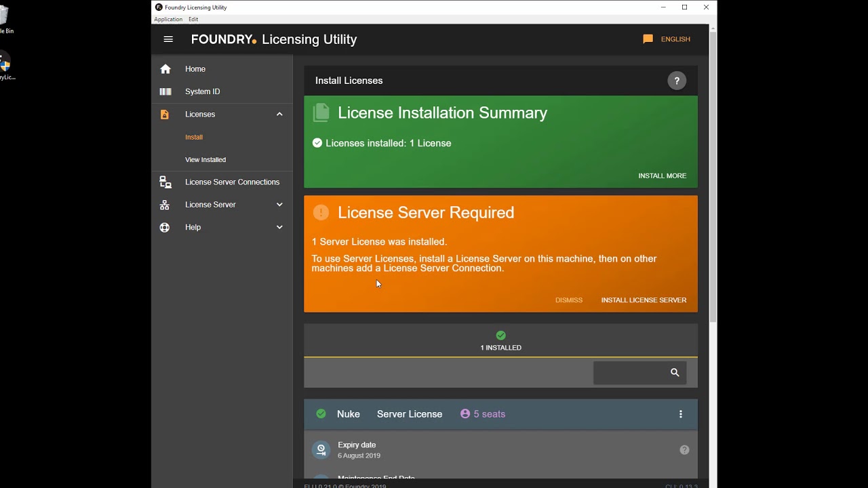Click the 6 August 2019 expiry value

point(359,455)
